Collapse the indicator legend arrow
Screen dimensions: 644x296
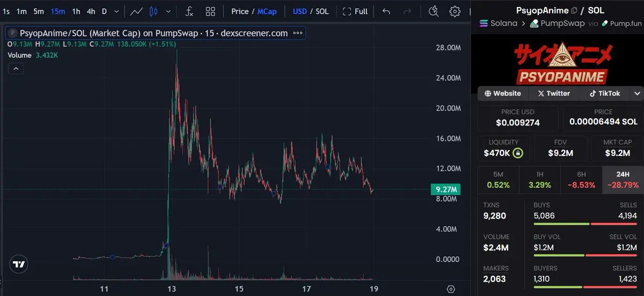16,68
